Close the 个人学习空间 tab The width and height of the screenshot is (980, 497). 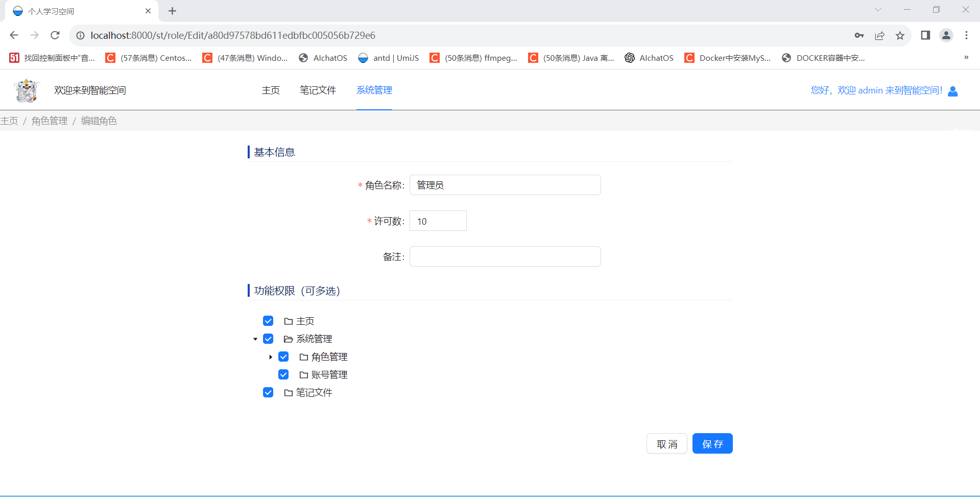pos(148,11)
